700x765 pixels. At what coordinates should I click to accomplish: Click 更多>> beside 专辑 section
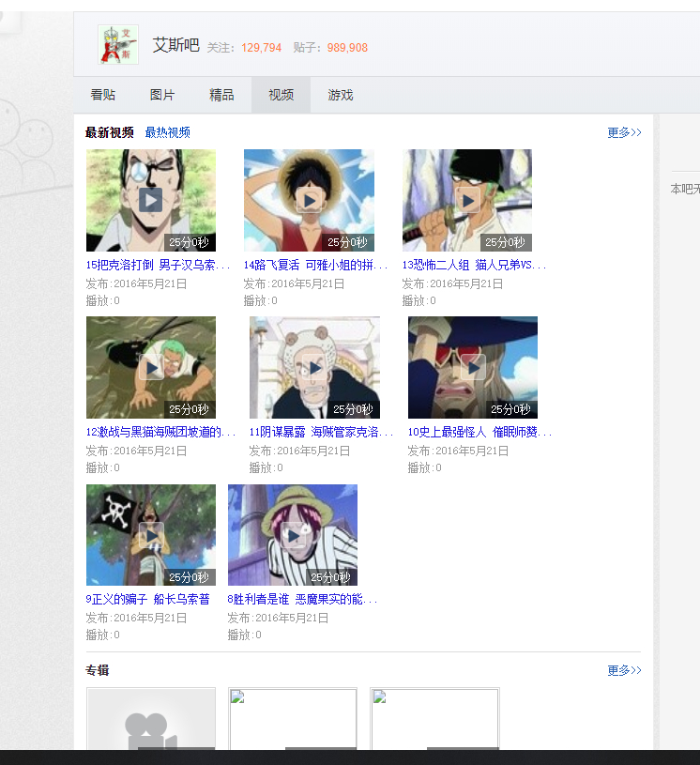624,670
